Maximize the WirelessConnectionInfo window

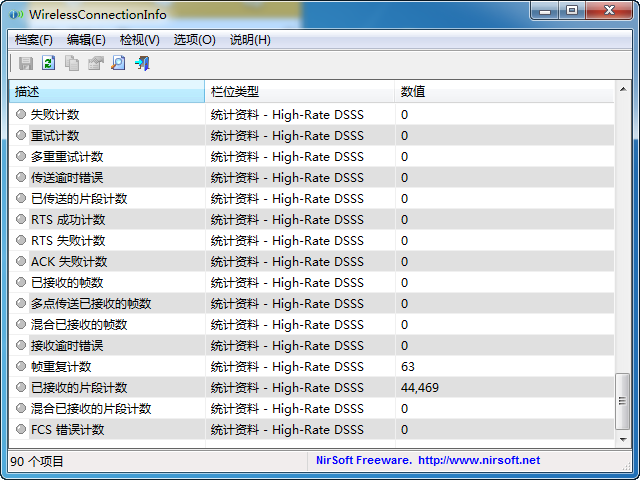pyautogui.click(x=572, y=11)
